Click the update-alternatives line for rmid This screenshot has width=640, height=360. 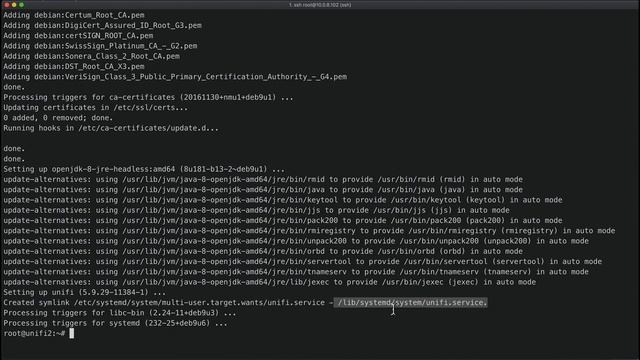point(263,179)
